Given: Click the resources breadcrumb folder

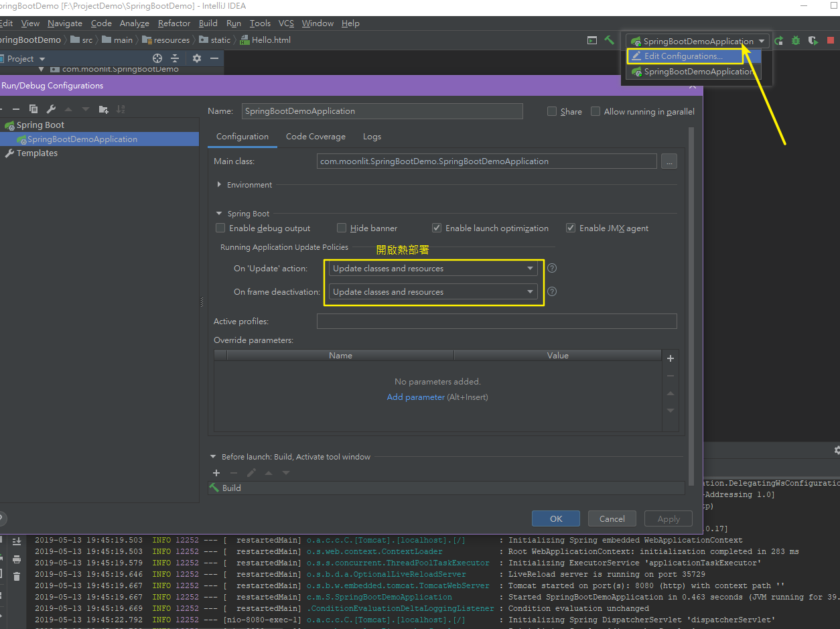Looking at the screenshot, I should click(165, 40).
